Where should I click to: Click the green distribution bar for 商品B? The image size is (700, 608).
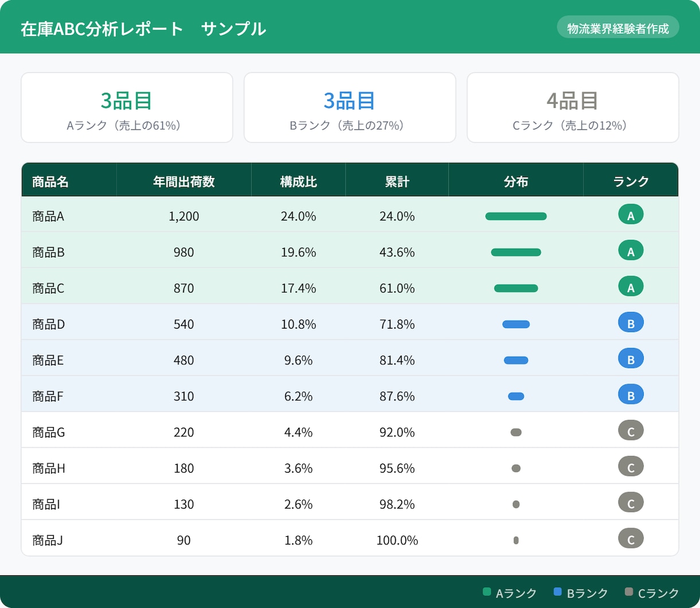(516, 252)
